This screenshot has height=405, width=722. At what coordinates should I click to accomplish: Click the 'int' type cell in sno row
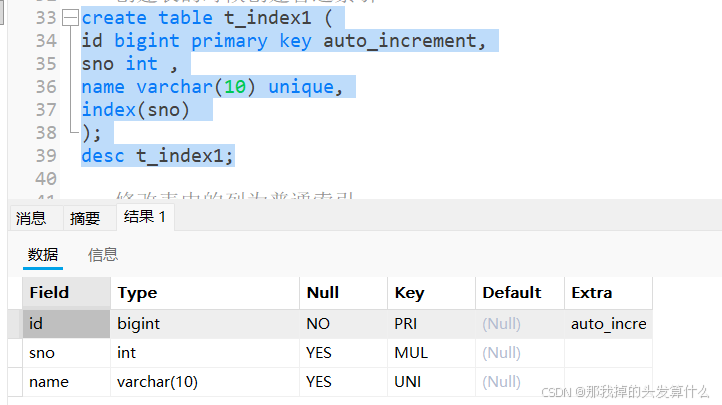point(205,353)
